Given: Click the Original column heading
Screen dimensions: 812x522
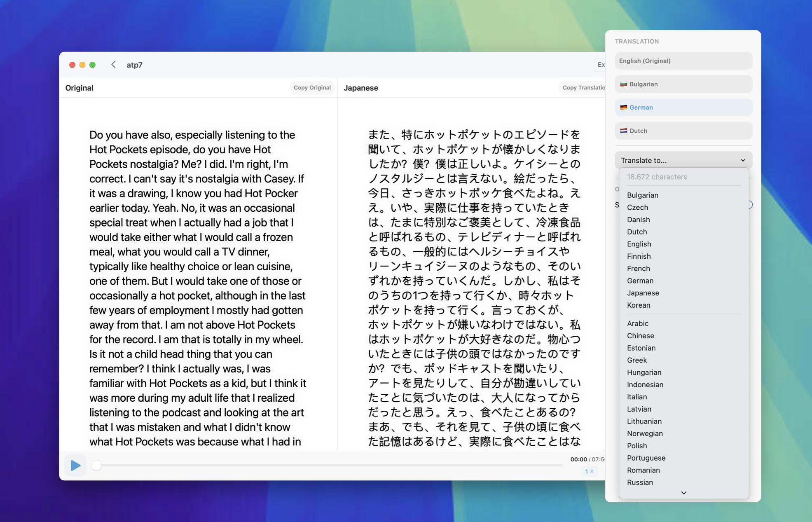Looking at the screenshot, I should click(x=79, y=88).
